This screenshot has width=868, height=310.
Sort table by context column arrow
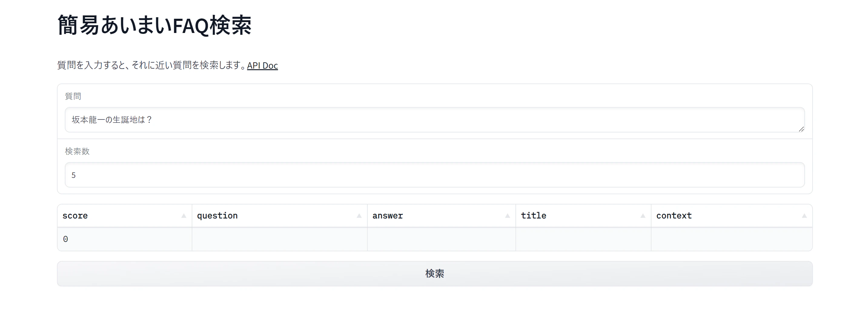(804, 216)
